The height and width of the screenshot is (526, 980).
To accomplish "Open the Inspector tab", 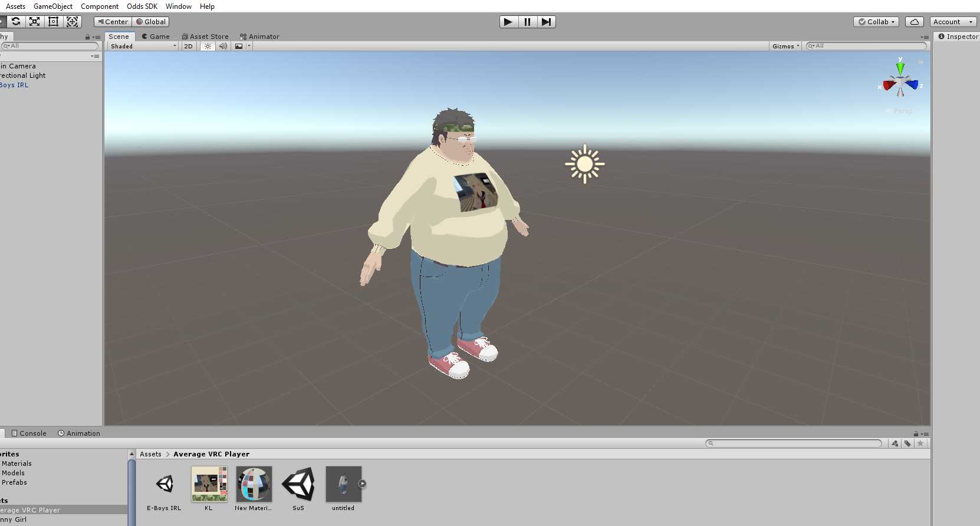I will [958, 37].
